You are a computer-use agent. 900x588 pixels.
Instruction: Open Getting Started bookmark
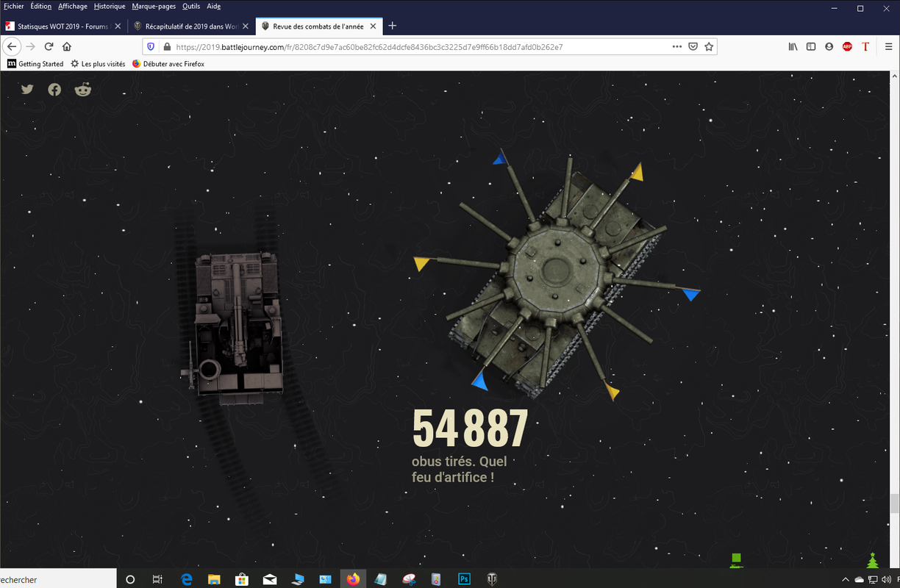click(35, 64)
